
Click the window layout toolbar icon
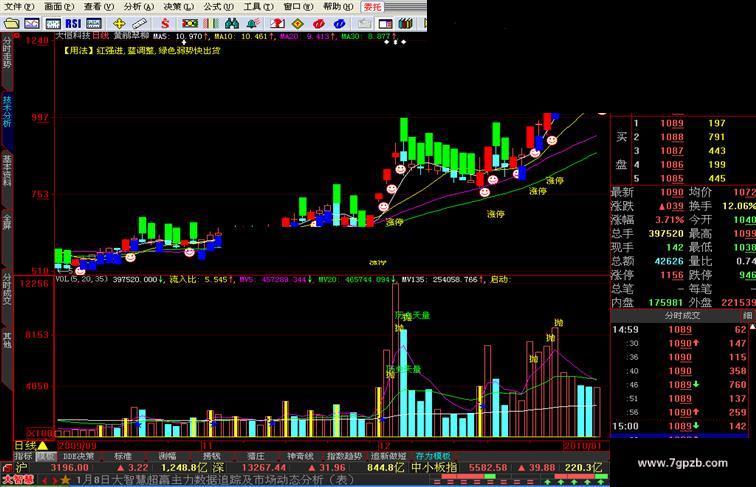[x=385, y=23]
